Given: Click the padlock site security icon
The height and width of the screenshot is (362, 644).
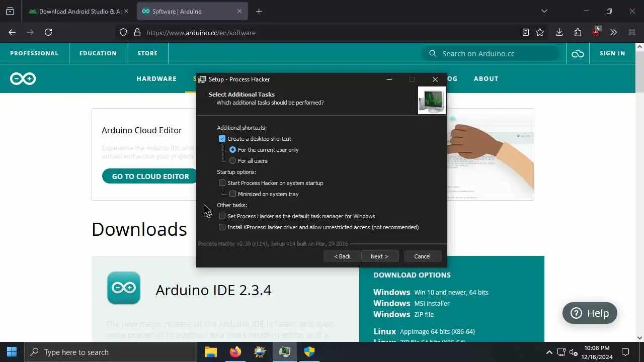Looking at the screenshot, I should tap(137, 32).
